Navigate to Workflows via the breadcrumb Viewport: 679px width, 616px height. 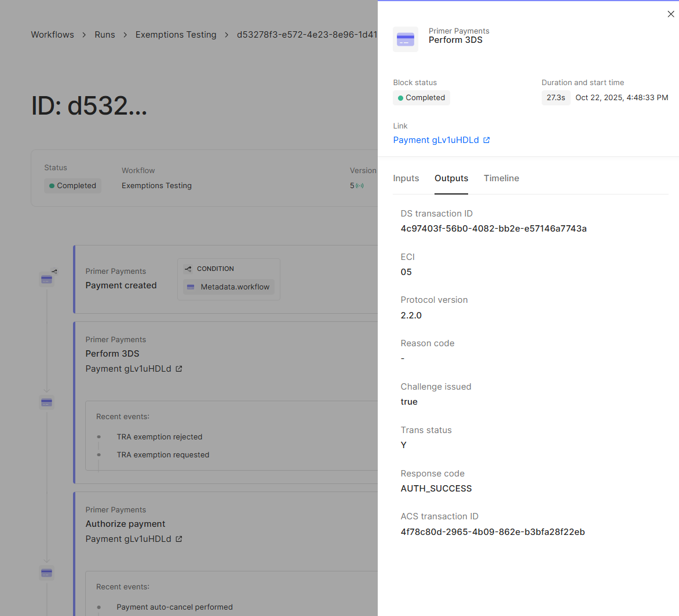(x=52, y=35)
